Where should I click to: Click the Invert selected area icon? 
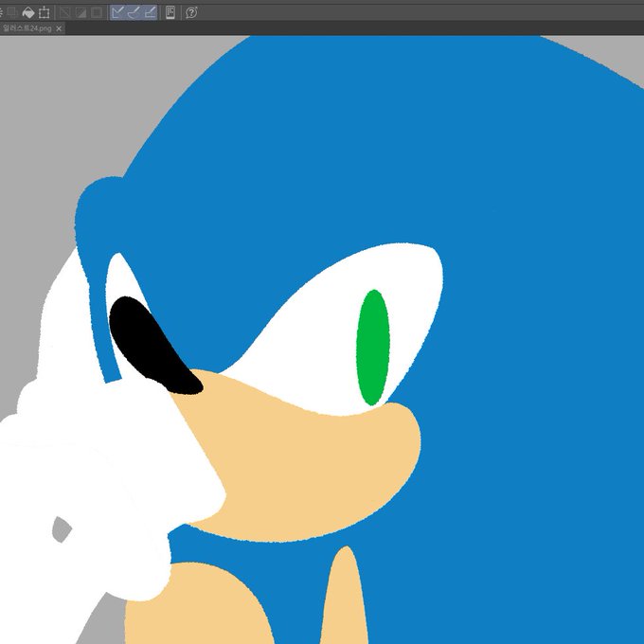point(80,12)
